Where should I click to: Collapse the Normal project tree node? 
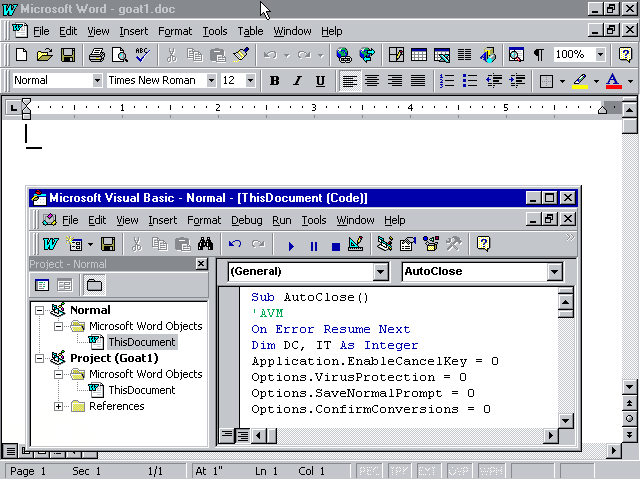click(x=40, y=310)
